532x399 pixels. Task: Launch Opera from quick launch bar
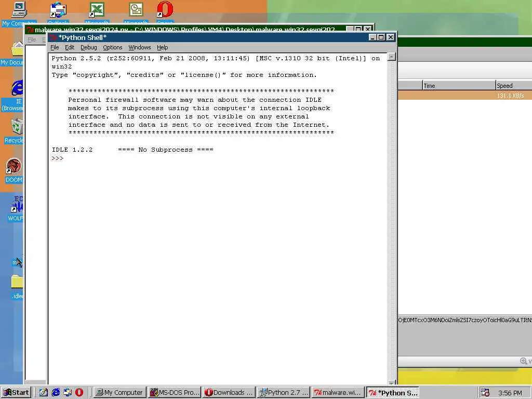point(79,393)
